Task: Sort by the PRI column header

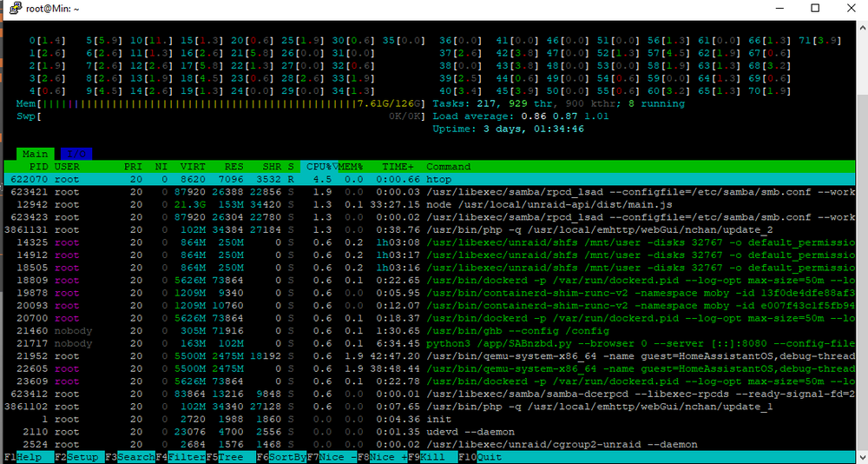Action: (133, 166)
